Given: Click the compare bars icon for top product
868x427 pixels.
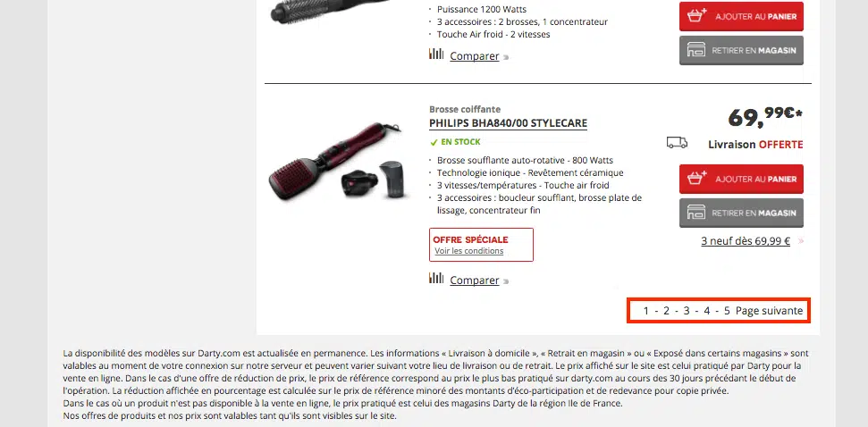Looking at the screenshot, I should point(436,54).
